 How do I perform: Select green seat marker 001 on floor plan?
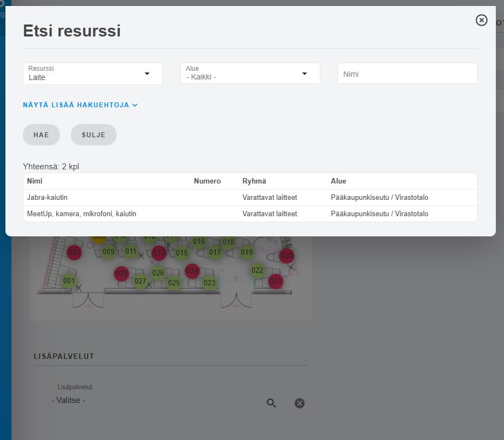(x=69, y=280)
